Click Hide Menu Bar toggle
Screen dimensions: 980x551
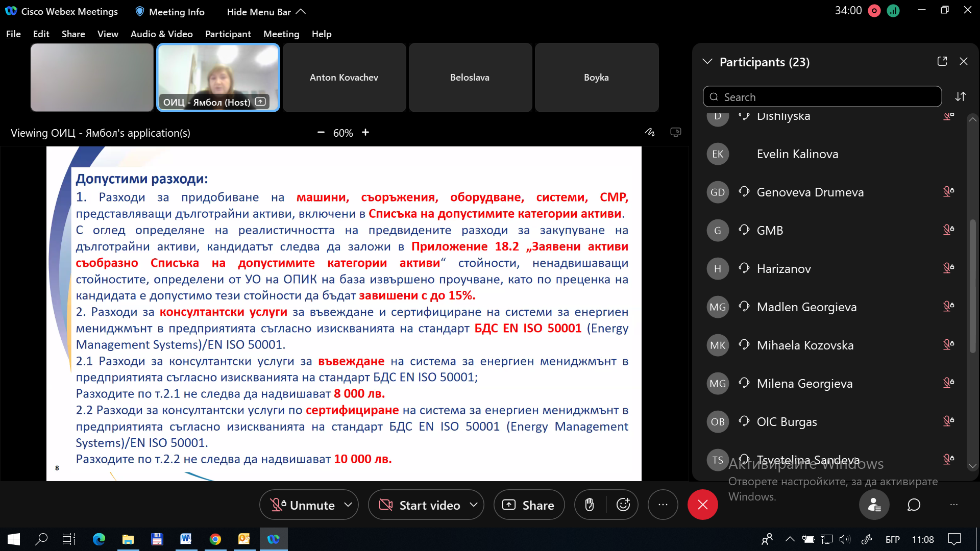point(266,11)
